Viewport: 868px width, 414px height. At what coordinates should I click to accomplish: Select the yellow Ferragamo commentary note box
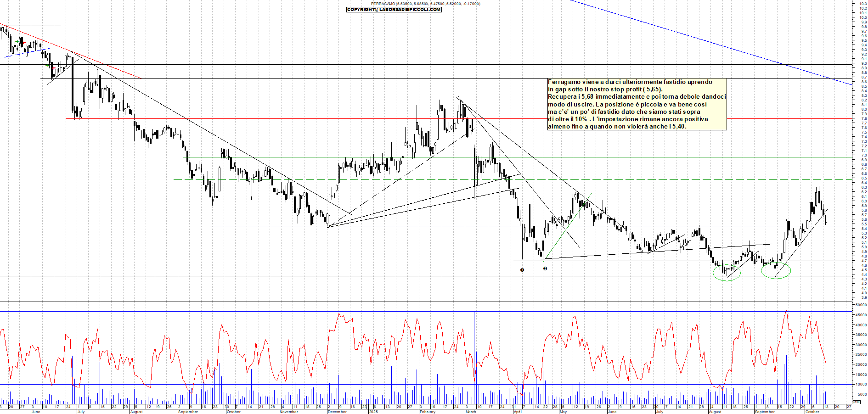click(637, 104)
